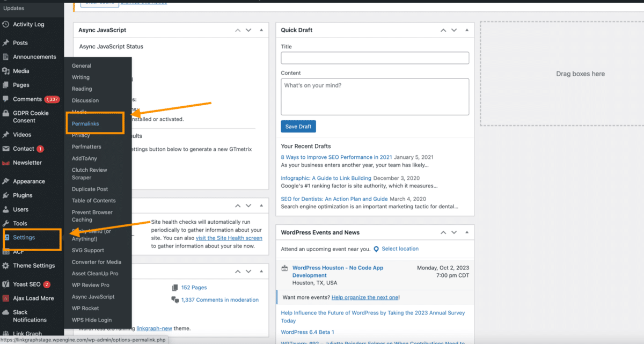Click the Activity Log clock icon

coord(5,24)
